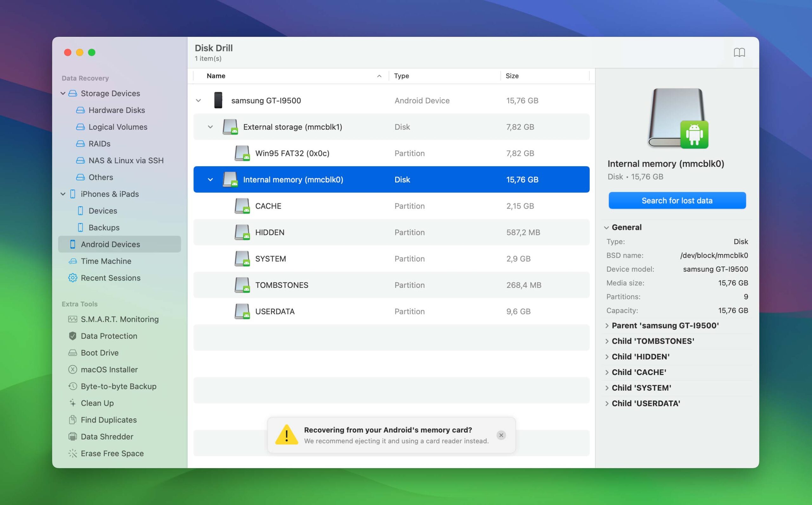
Task: Launch the Clean Up tool
Action: 97,403
